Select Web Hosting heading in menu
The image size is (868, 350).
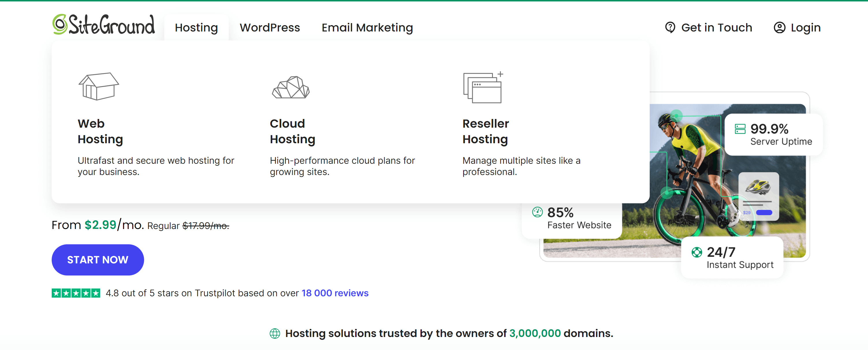pyautogui.click(x=100, y=131)
